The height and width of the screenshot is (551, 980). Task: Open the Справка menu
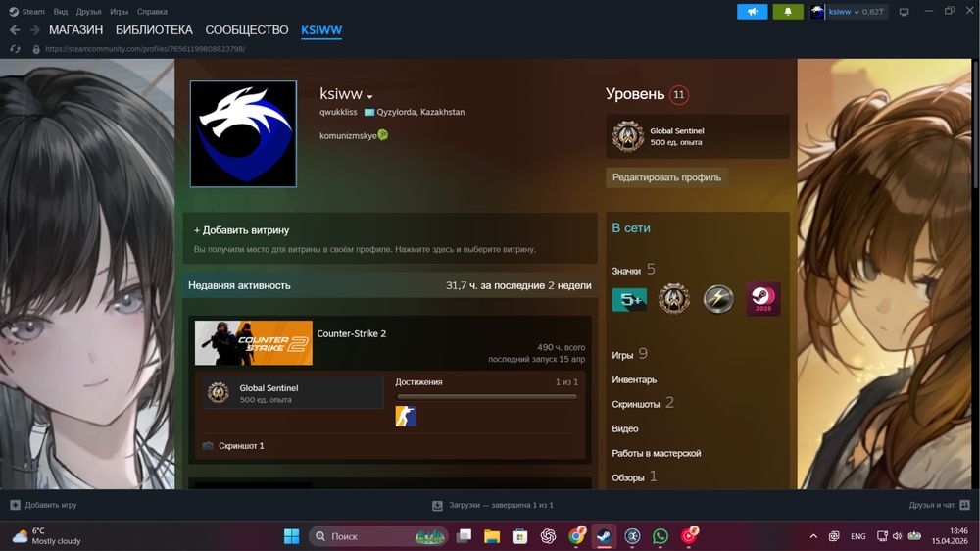(x=152, y=11)
